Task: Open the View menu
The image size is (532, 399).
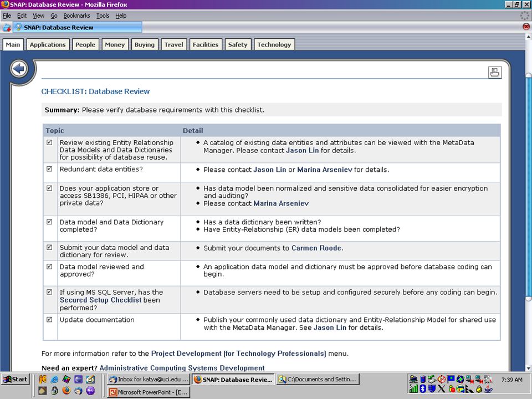Action: (x=38, y=16)
